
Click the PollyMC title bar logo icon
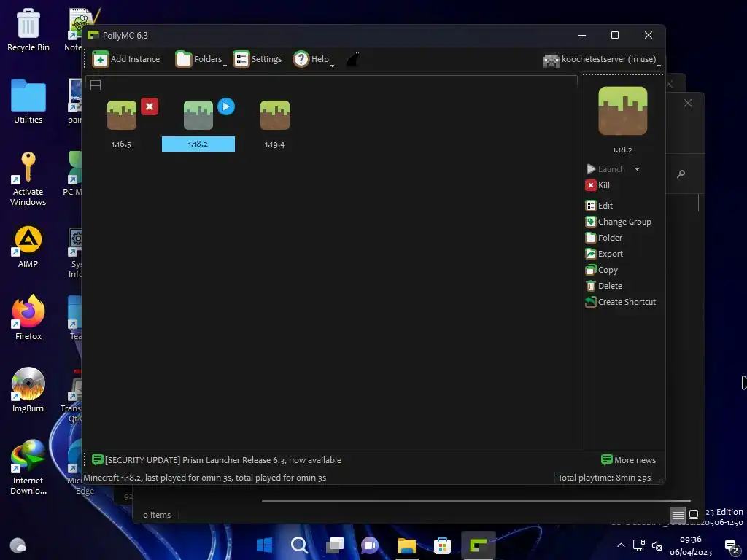tap(93, 35)
